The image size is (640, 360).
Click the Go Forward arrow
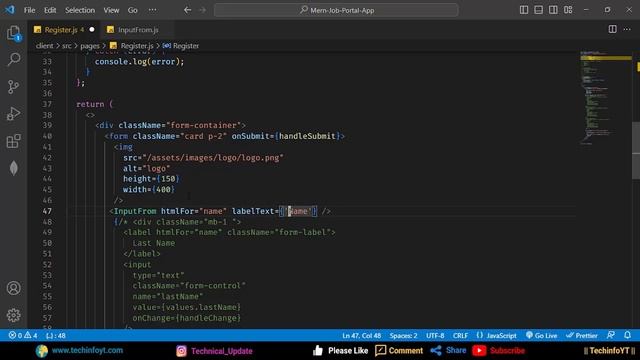point(202,10)
